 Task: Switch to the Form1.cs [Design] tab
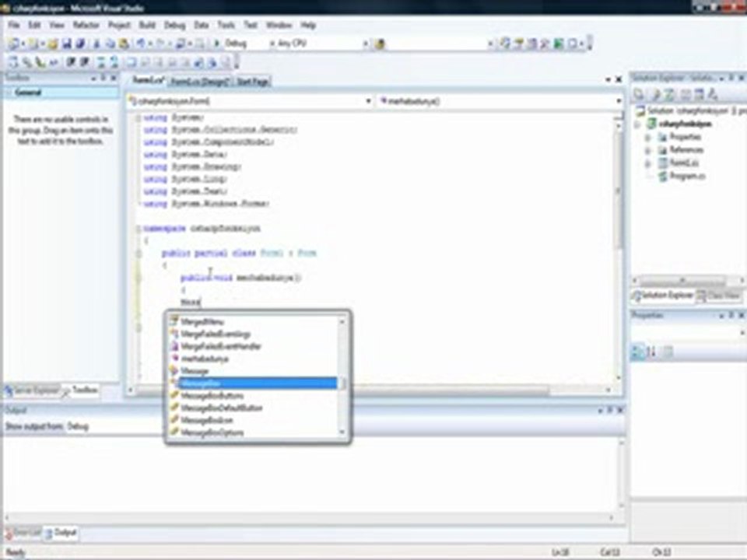pos(200,82)
